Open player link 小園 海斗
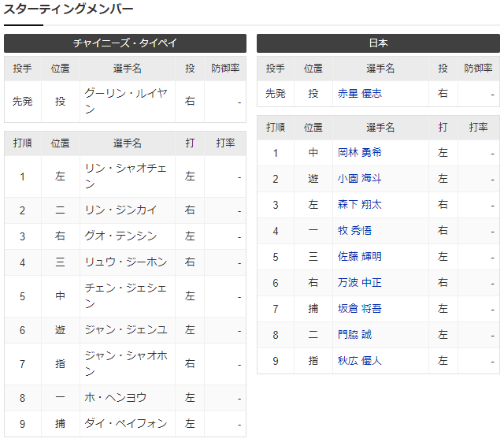 (x=359, y=178)
